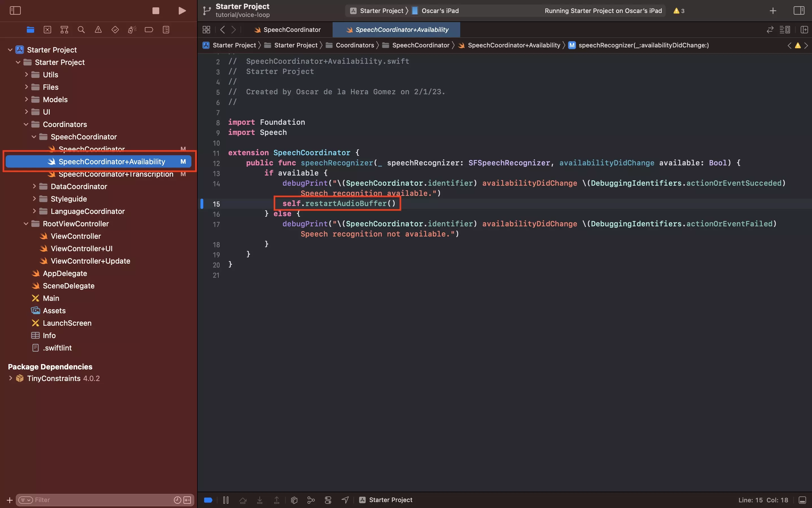This screenshot has width=812, height=508.
Task: Expand the UI folder
Action: pyautogui.click(x=26, y=112)
